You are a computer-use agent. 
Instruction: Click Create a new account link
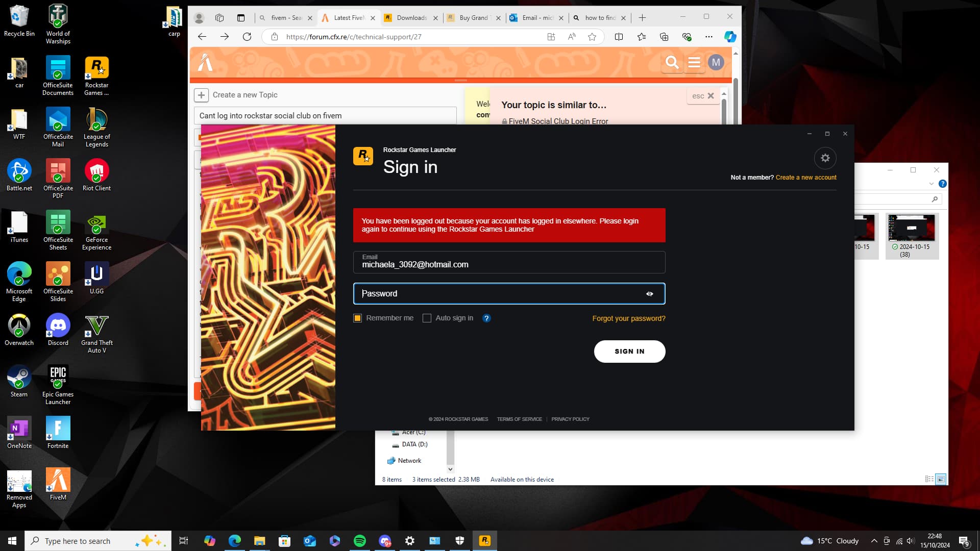tap(806, 178)
